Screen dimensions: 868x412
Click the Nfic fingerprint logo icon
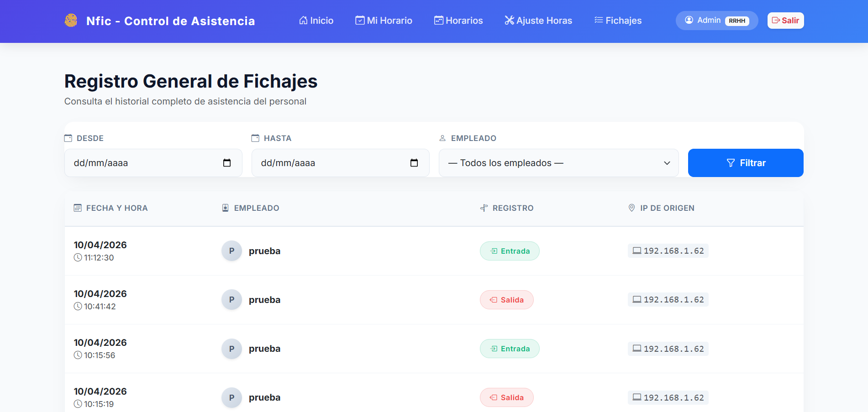point(71,21)
